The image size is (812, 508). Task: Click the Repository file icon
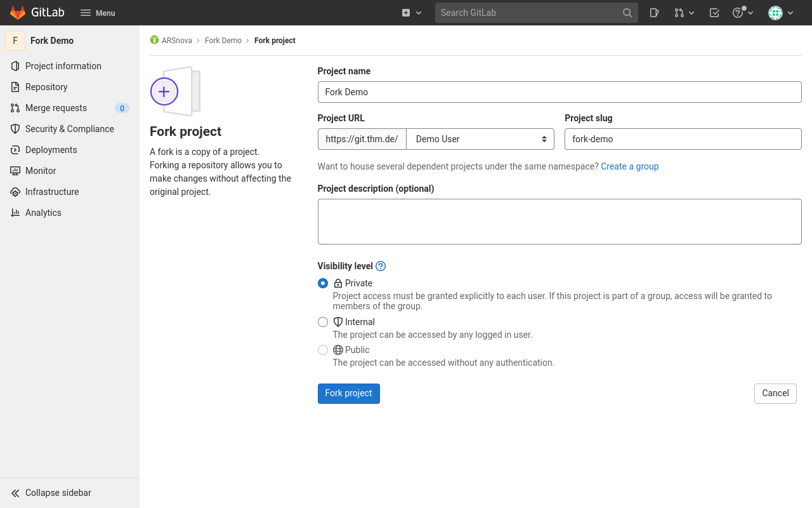15,87
